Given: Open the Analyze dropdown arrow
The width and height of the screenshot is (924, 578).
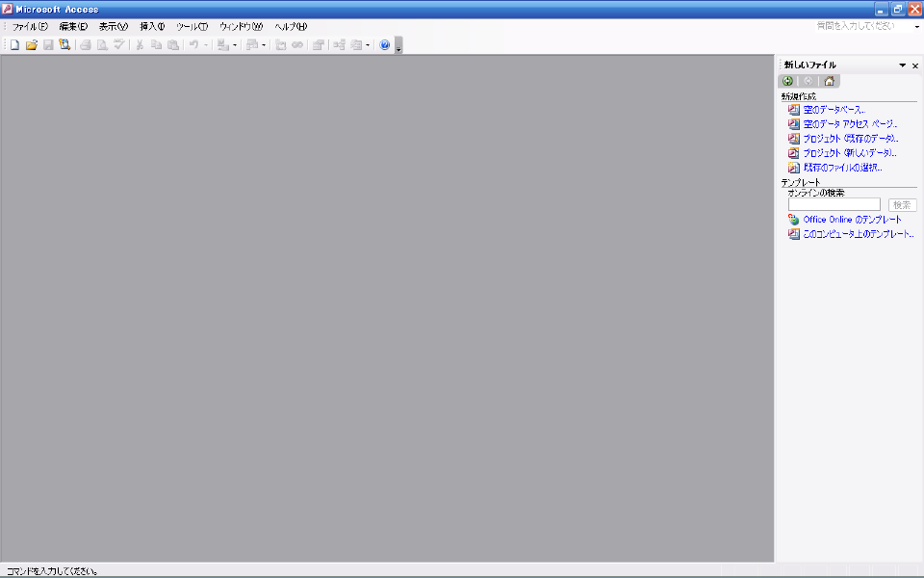Looking at the screenshot, I should pyautogui.click(x=264, y=45).
